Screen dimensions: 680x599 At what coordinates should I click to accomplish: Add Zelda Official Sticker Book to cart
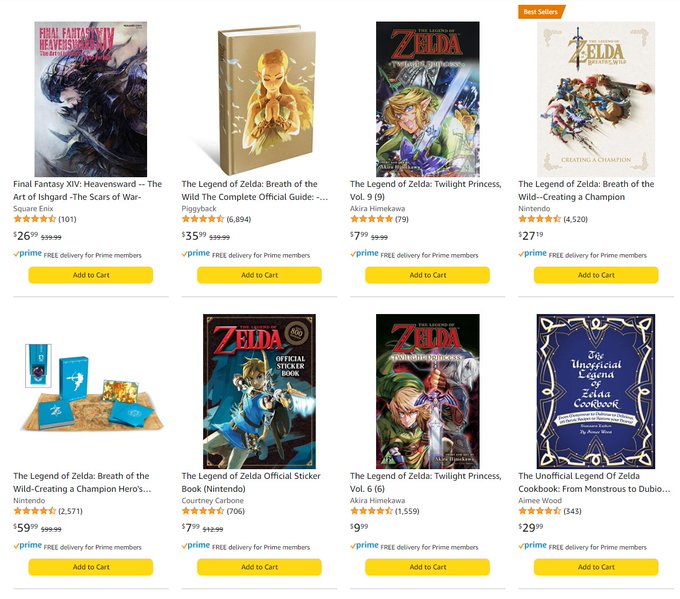tap(259, 567)
